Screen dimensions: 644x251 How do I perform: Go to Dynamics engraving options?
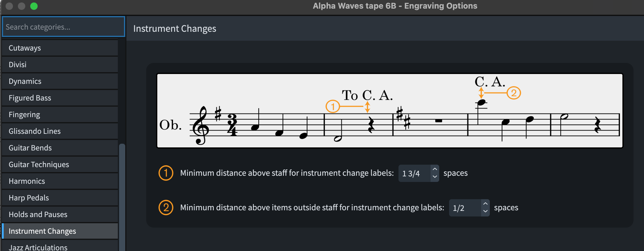pos(60,81)
